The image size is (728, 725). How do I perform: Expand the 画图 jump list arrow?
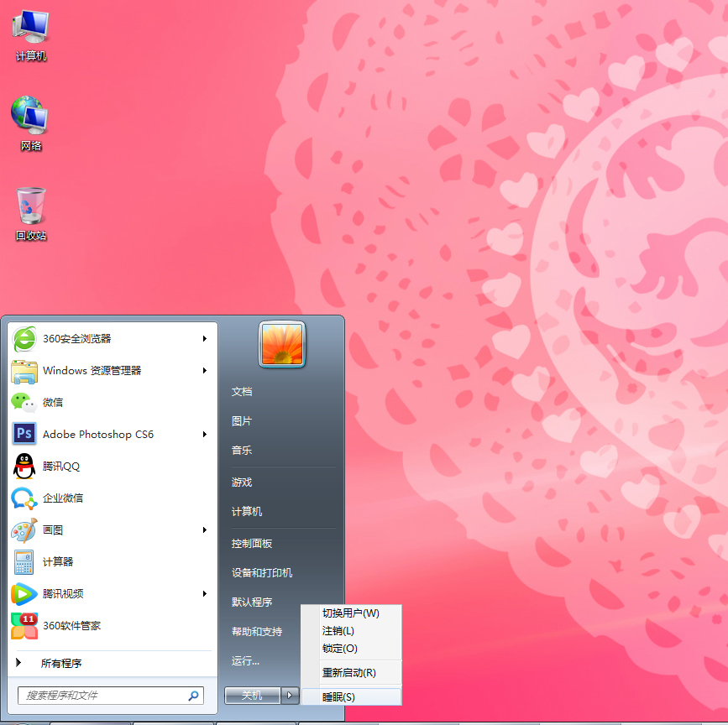(205, 530)
